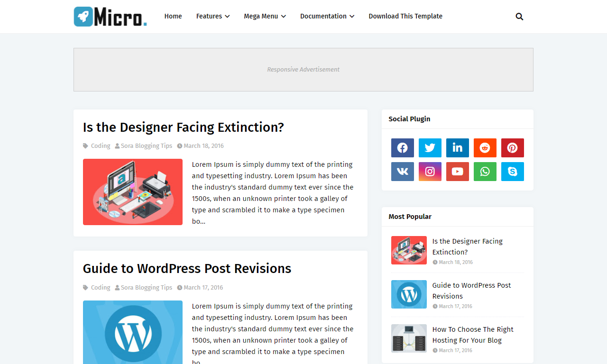
Task: Open the YouTube social button
Action: (458, 172)
